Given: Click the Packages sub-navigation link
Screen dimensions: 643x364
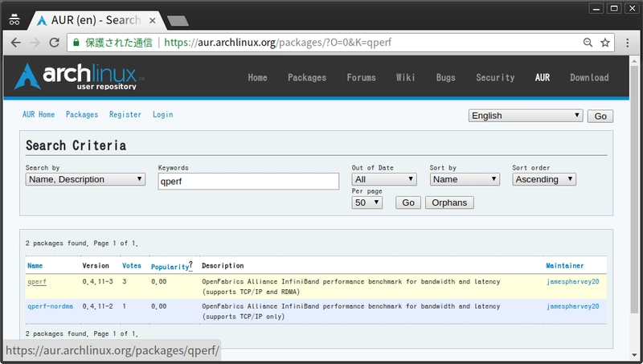Looking at the screenshot, I should tap(82, 114).
